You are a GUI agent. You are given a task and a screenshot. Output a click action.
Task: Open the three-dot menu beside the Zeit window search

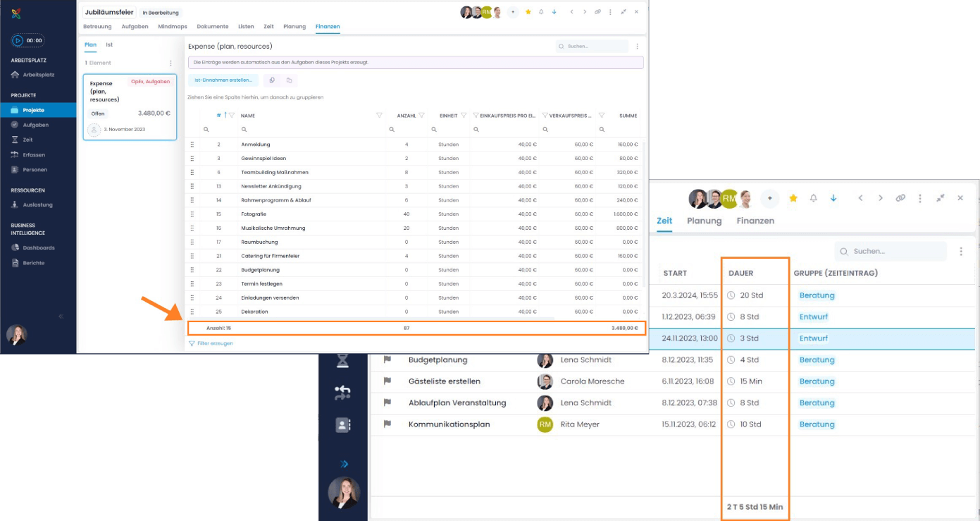tap(962, 252)
